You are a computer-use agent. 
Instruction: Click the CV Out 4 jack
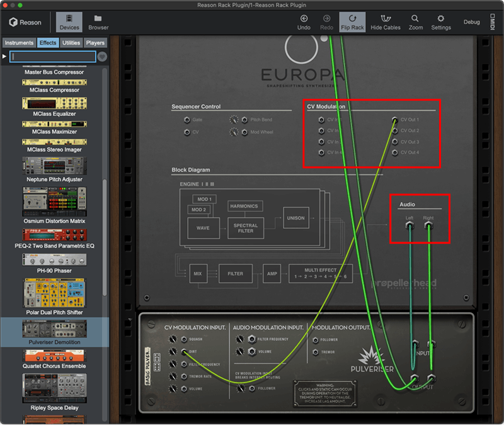tap(395, 153)
